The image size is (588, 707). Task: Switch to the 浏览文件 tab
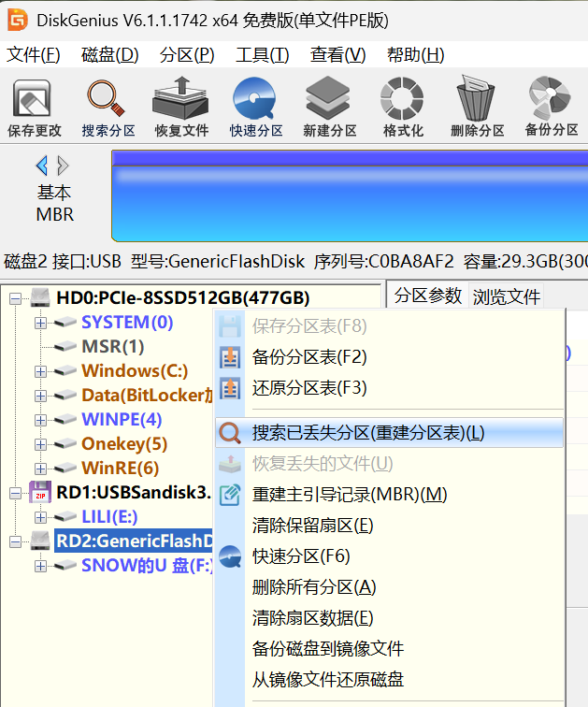(506, 296)
